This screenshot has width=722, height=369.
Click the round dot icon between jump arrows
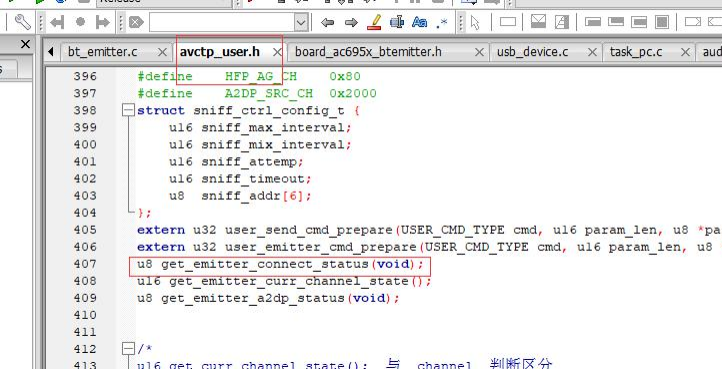click(x=81, y=22)
